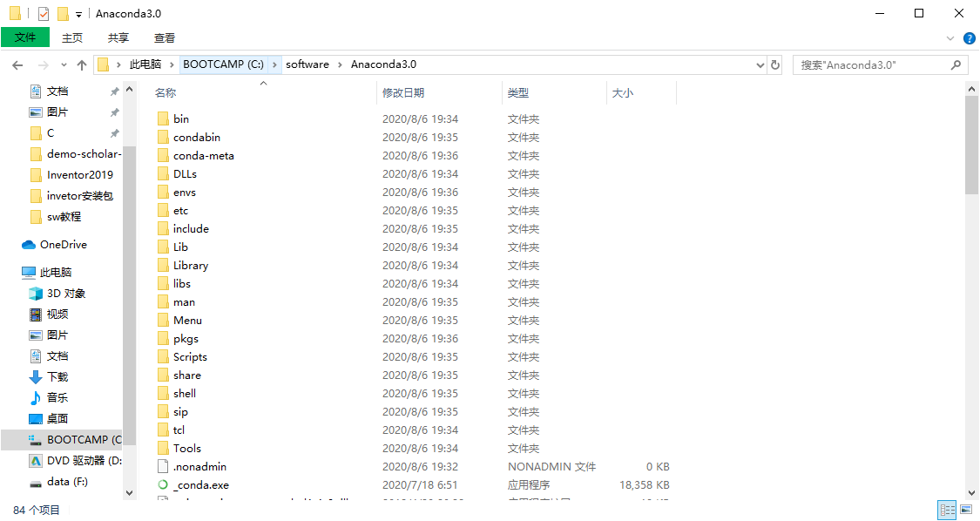
Task: Select the _conda.exe application icon
Action: [163, 484]
